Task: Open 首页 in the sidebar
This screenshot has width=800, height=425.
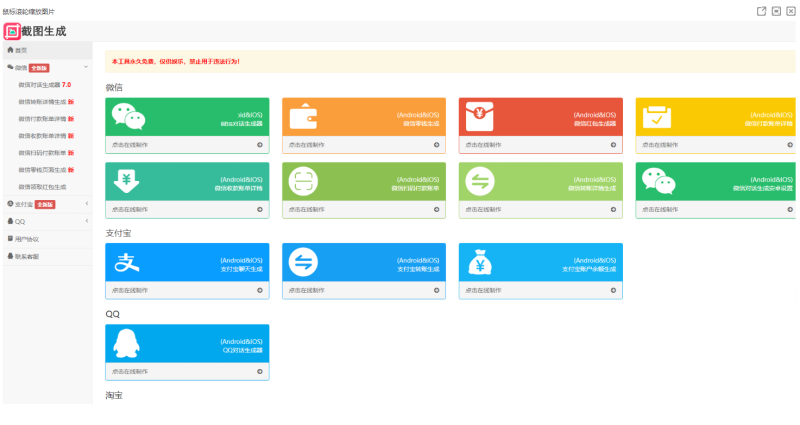Action: 18,50
